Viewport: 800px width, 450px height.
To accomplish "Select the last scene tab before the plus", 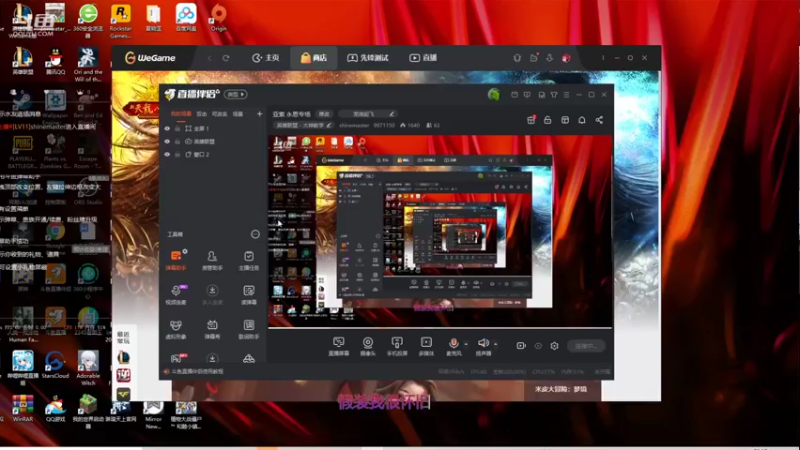I will (238, 114).
